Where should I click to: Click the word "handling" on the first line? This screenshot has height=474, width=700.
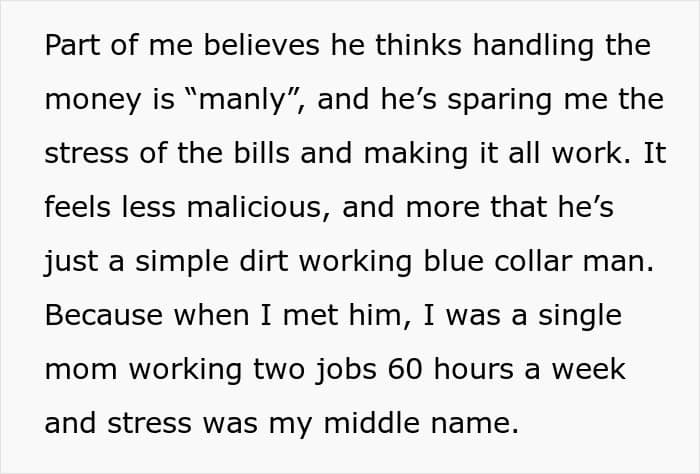tap(533, 47)
